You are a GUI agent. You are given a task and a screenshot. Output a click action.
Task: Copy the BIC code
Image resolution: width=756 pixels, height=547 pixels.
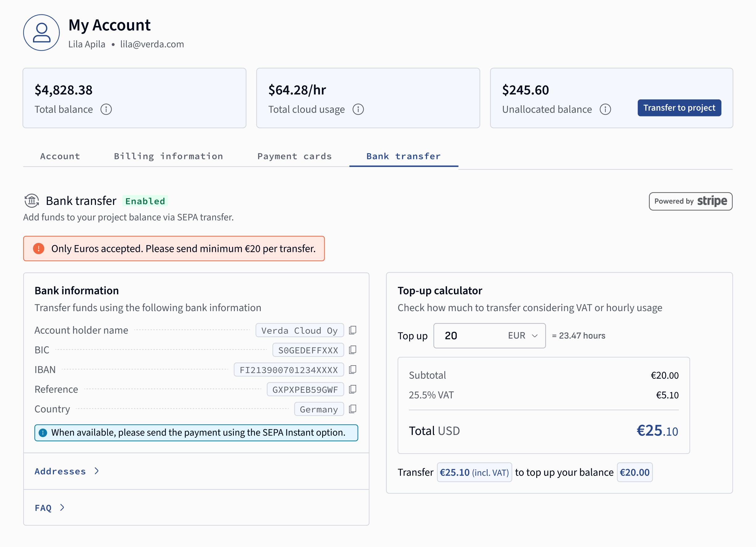click(x=352, y=350)
